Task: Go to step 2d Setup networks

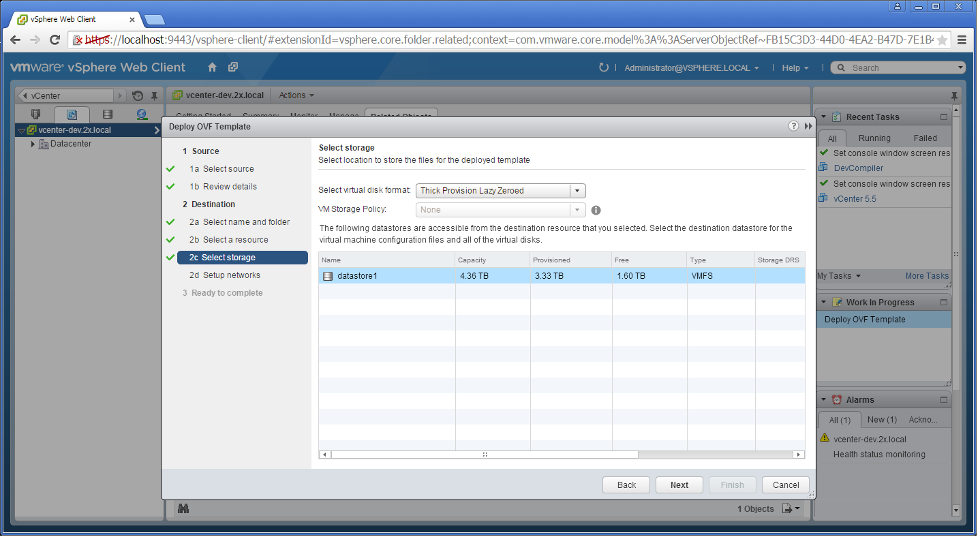Action: 224,275
